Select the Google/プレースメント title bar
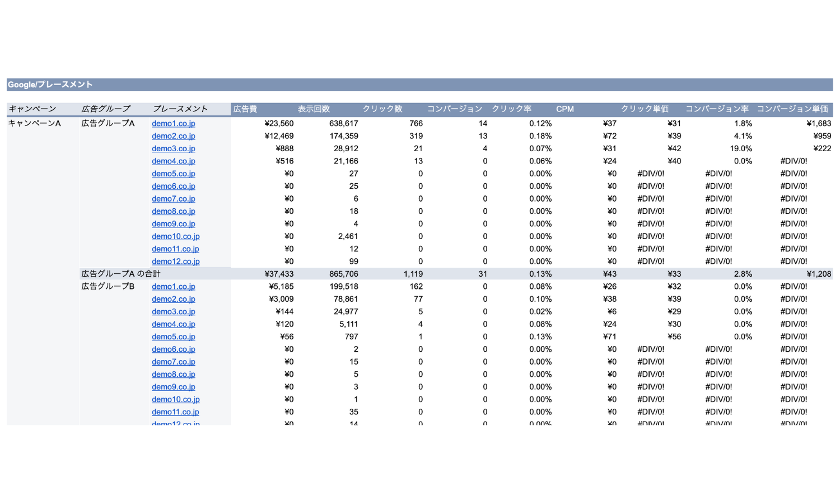The width and height of the screenshot is (840, 504). tap(419, 85)
